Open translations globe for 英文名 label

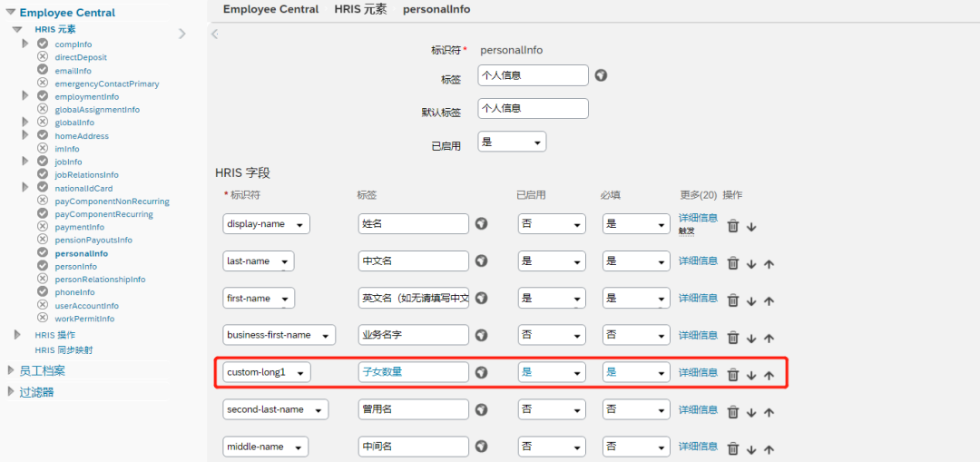[x=481, y=298]
